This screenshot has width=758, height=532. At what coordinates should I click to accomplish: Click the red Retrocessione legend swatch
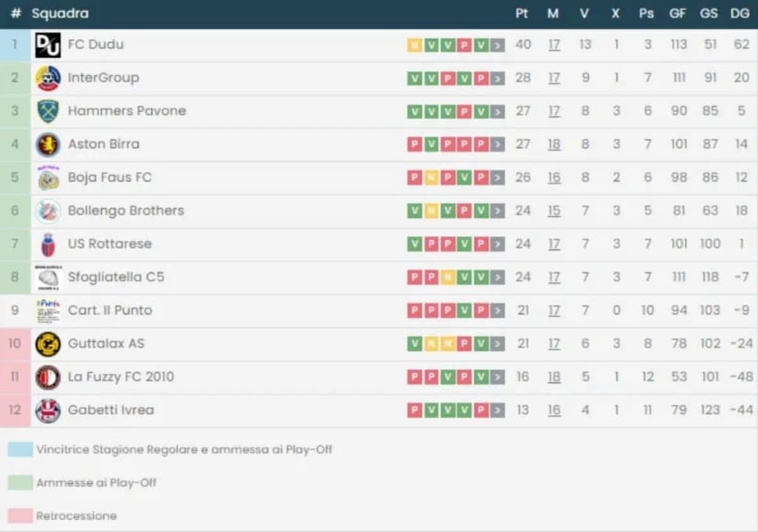[x=20, y=516]
